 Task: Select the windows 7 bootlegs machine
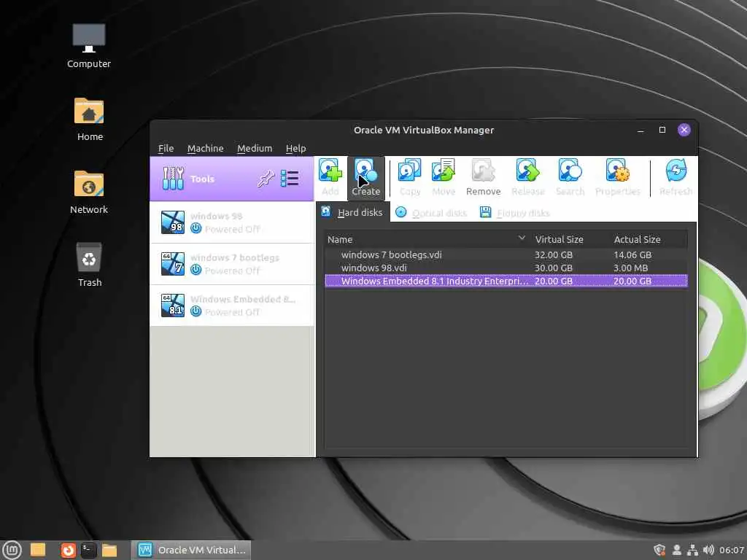[x=232, y=264]
